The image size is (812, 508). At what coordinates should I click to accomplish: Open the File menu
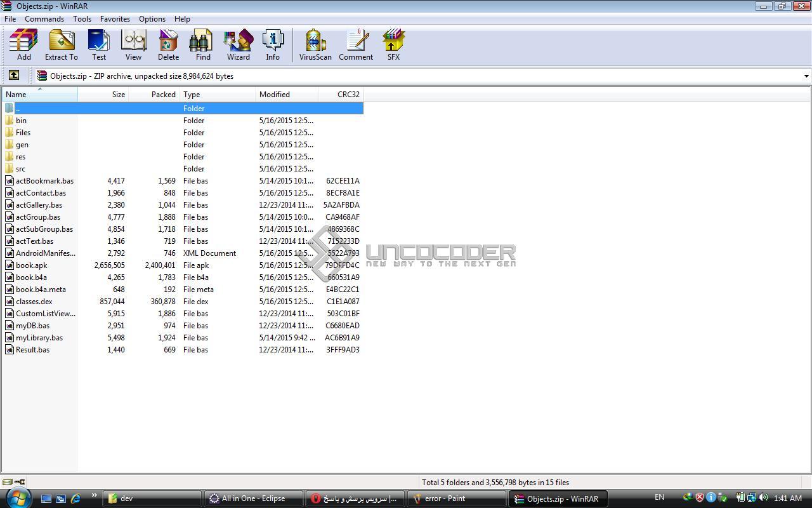tap(10, 19)
